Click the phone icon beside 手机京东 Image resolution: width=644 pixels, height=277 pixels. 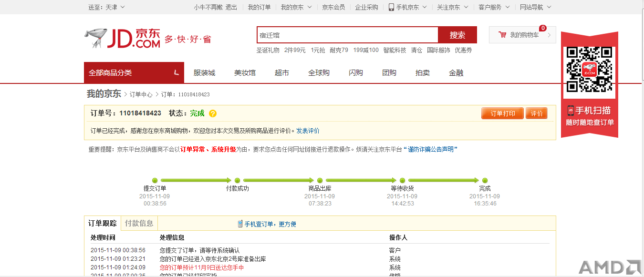[391, 7]
